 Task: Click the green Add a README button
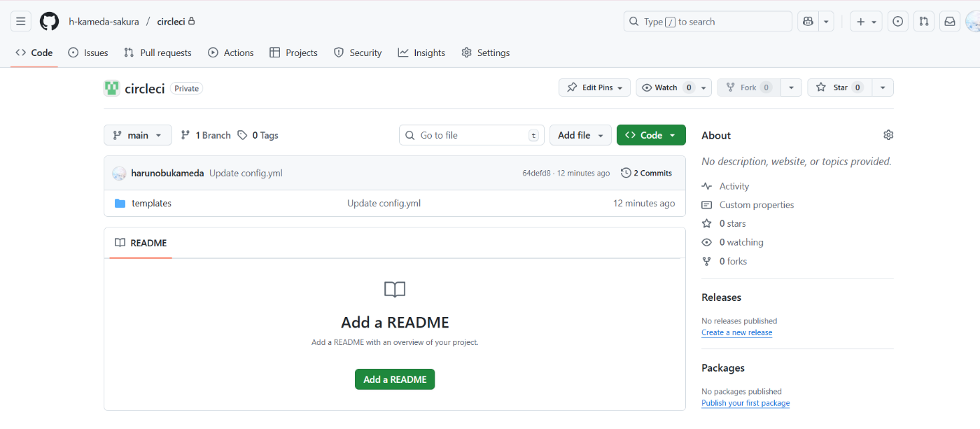pyautogui.click(x=395, y=379)
